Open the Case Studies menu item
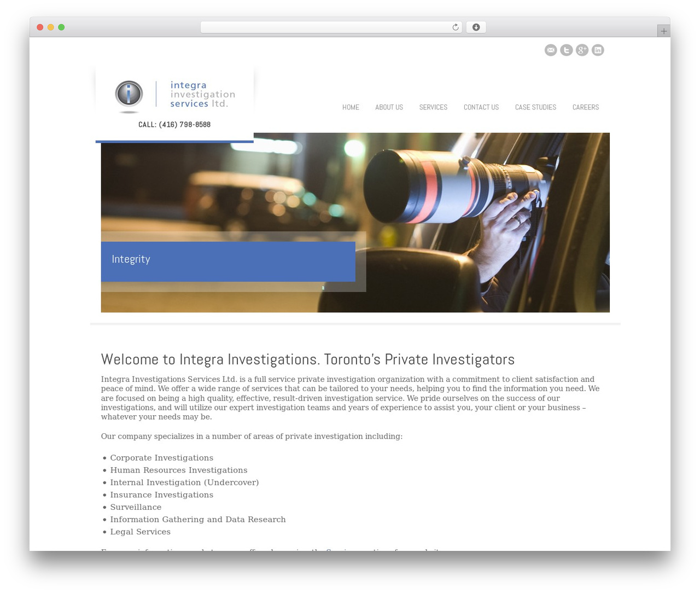The height and width of the screenshot is (593, 700). tap(535, 107)
